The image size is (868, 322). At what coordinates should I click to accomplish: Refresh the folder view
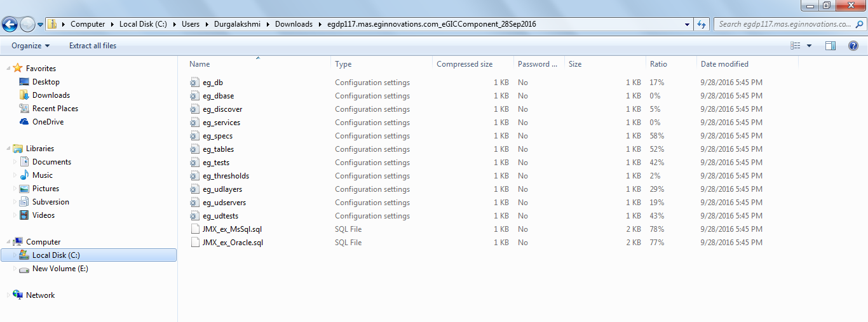702,24
